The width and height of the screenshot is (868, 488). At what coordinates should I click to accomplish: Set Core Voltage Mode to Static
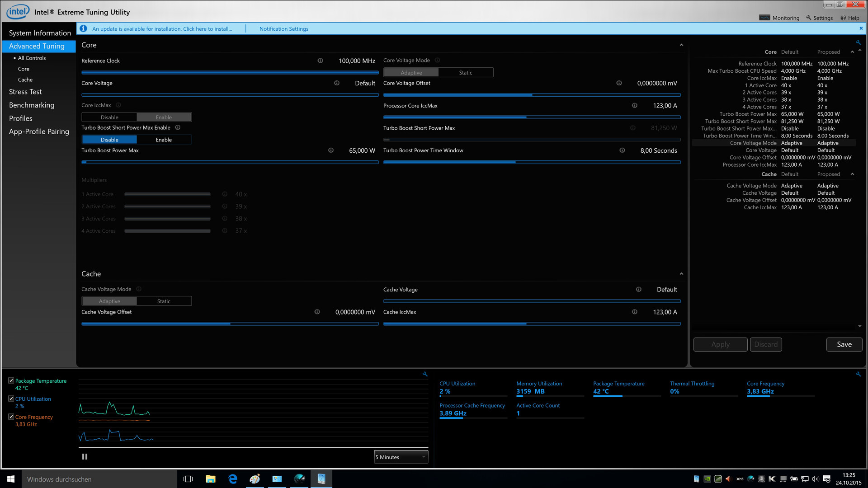465,73
